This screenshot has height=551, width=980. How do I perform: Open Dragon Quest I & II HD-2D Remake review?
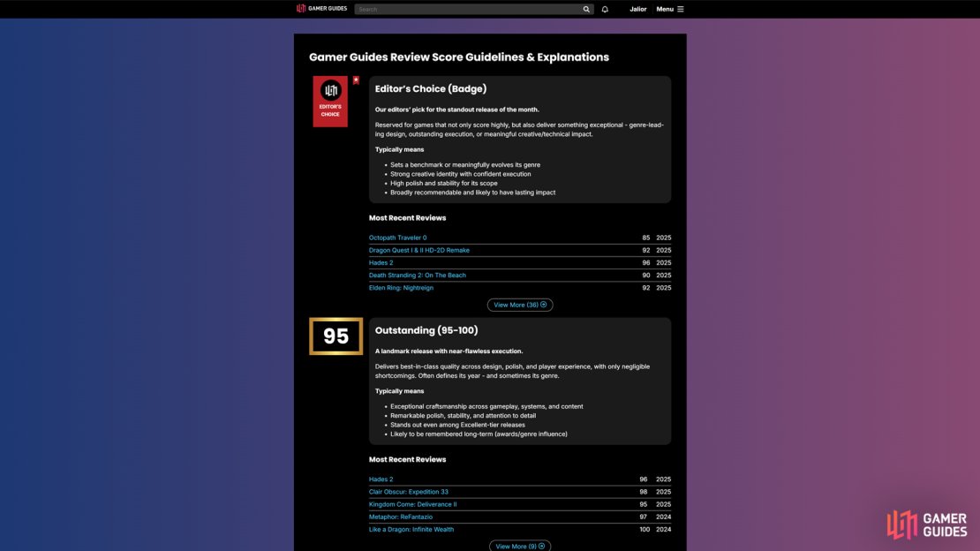pyautogui.click(x=418, y=250)
